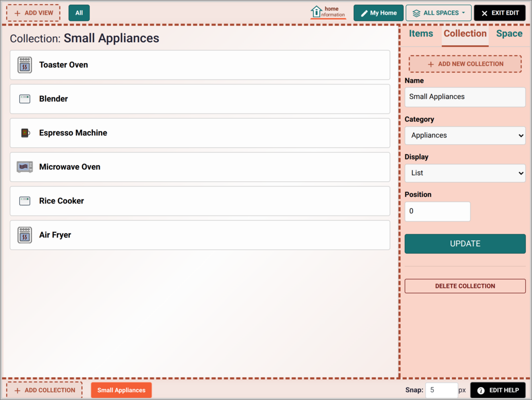Click the plus icon in Add New Collection
This screenshot has height=400, width=532.
pyautogui.click(x=431, y=64)
